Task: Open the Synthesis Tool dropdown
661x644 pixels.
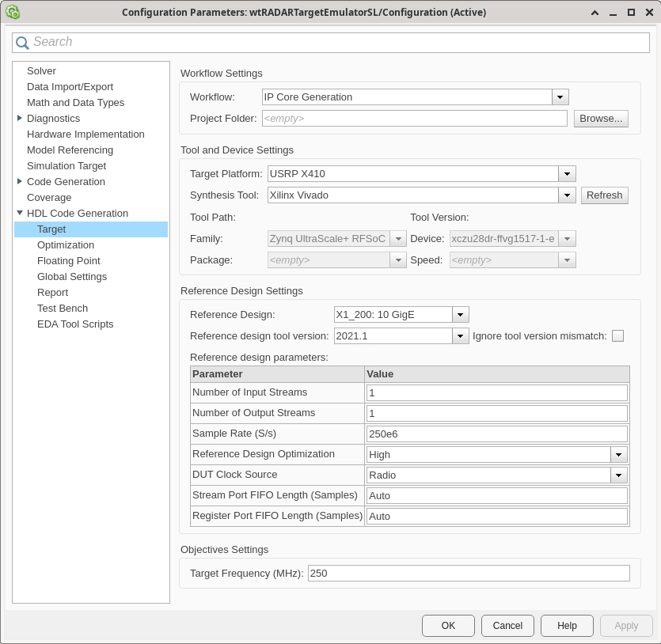Action: point(567,195)
